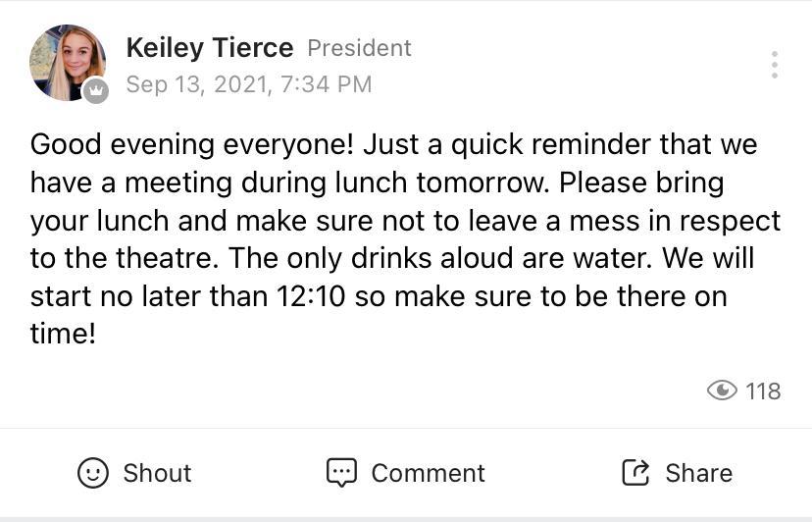This screenshot has height=522, width=812.
Task: Click the "Good evening everyone!" opening sentence
Action: coord(192,144)
